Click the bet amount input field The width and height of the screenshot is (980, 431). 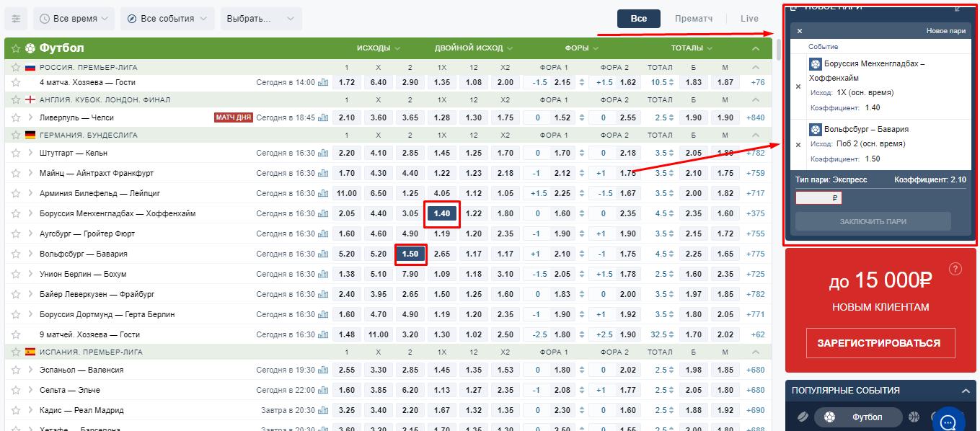[818, 197]
